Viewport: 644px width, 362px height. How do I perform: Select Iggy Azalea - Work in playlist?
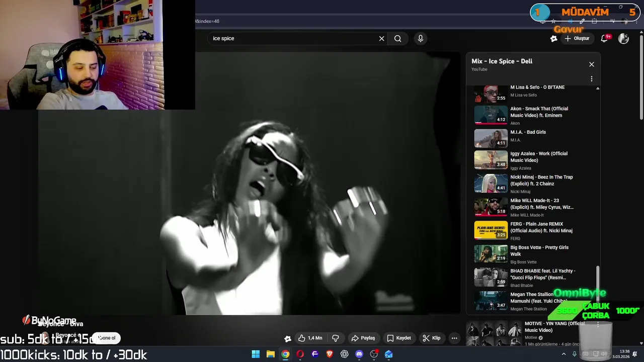click(539, 157)
